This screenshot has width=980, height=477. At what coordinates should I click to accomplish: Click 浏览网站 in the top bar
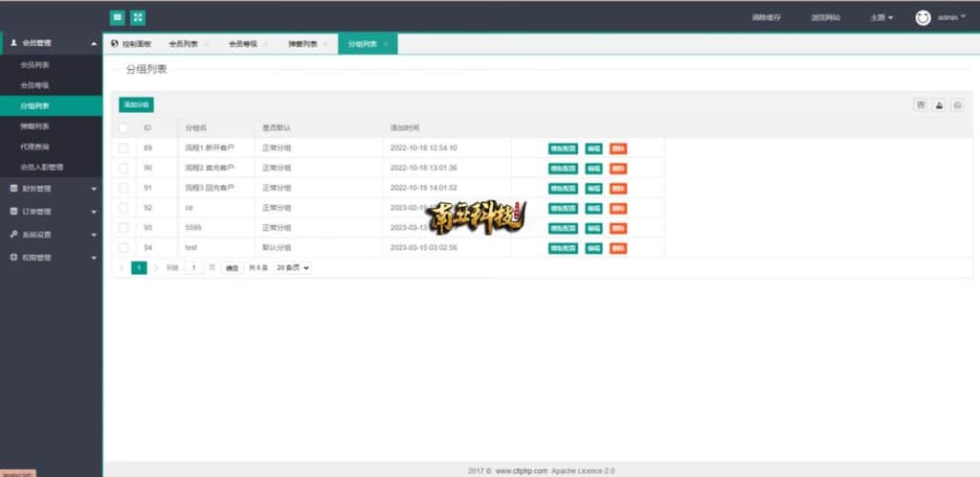[x=826, y=17]
